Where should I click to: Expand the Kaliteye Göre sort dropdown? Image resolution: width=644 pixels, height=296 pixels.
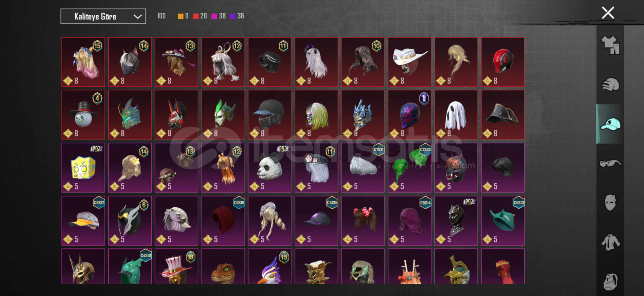tap(103, 16)
